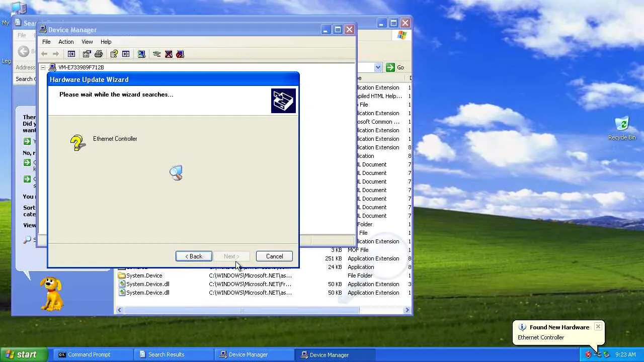The width and height of the screenshot is (644, 362).
Task: Open the address bar dropdown in Search Results
Action: [x=378, y=67]
